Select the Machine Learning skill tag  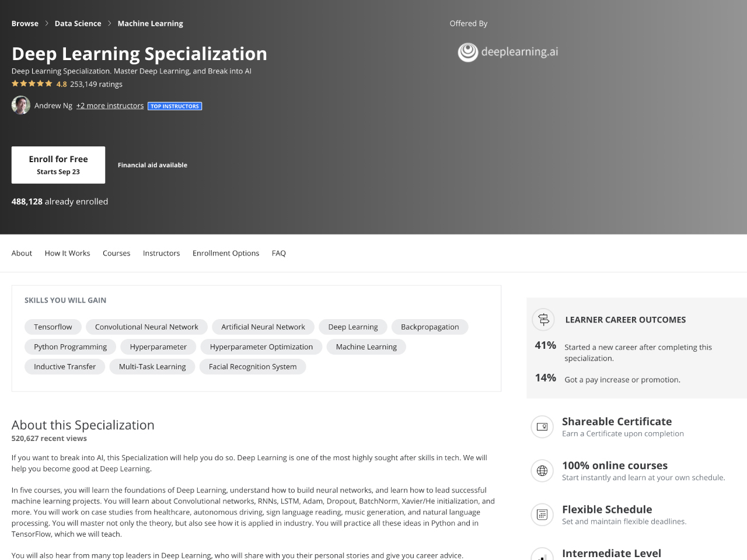coord(366,346)
